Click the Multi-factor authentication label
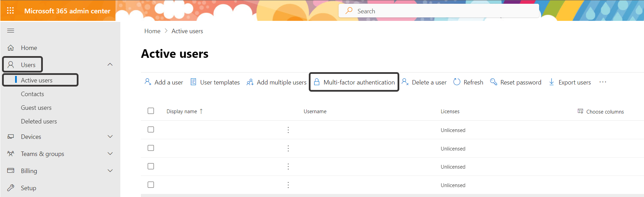Image resolution: width=644 pixels, height=197 pixels. click(359, 82)
